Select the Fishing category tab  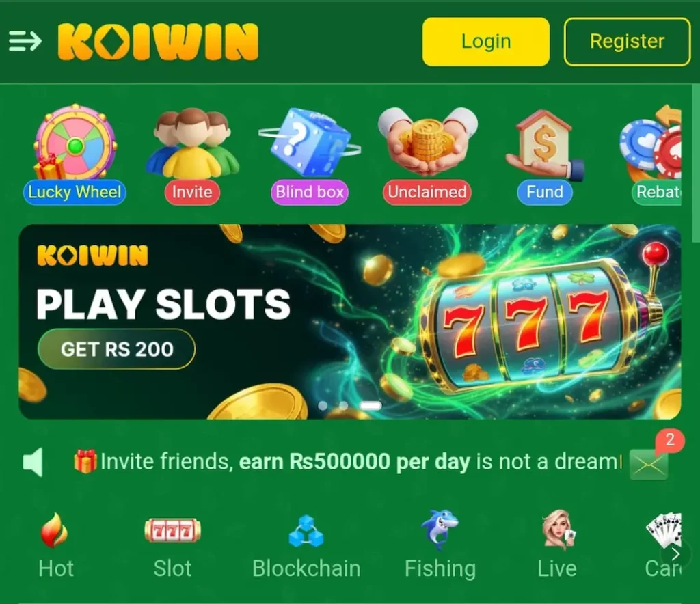[440, 545]
